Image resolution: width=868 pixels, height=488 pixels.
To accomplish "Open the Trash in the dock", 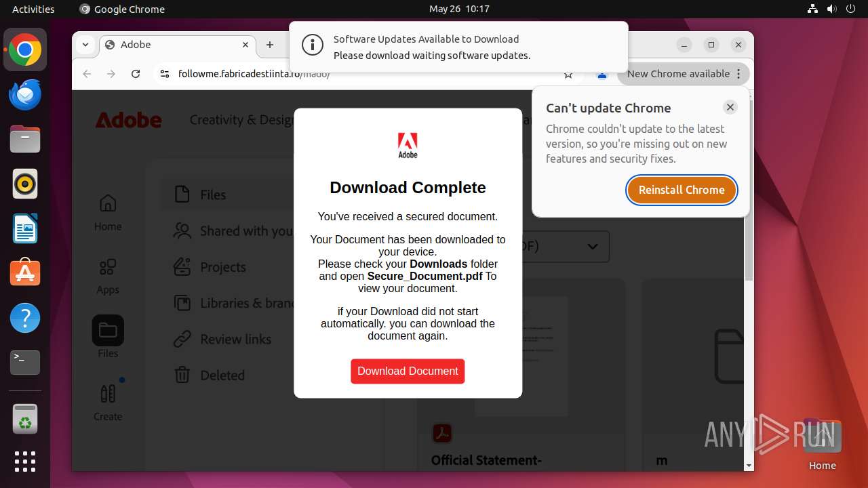I will click(25, 420).
